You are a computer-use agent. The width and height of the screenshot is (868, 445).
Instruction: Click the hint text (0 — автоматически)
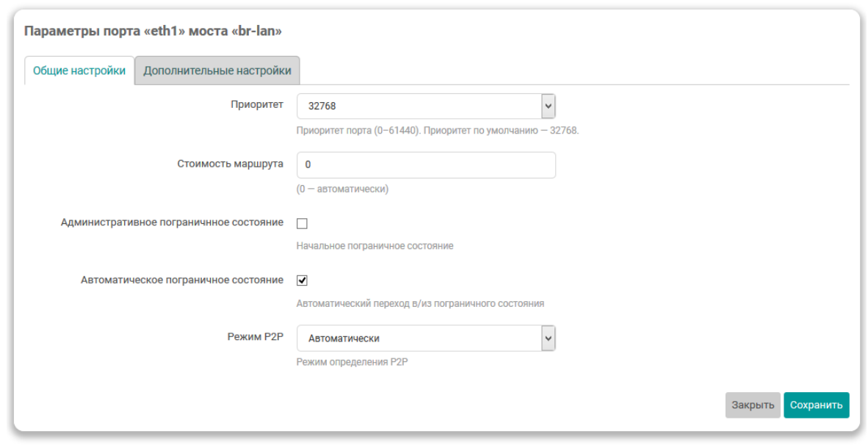(342, 189)
